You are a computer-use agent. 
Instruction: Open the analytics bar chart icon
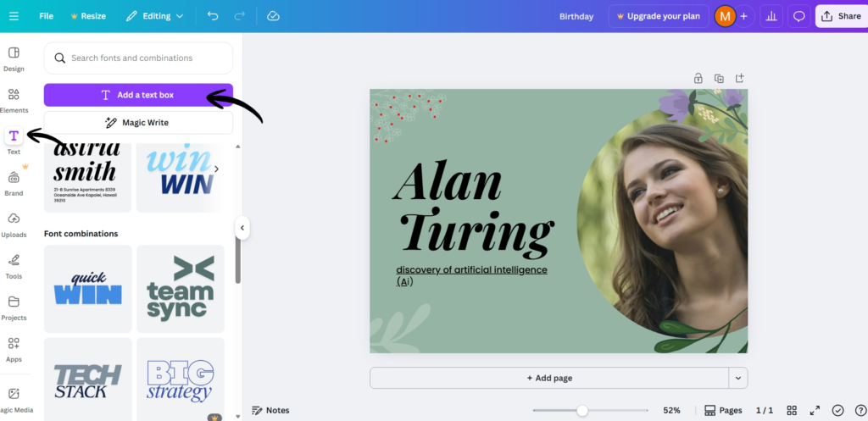[x=771, y=16]
